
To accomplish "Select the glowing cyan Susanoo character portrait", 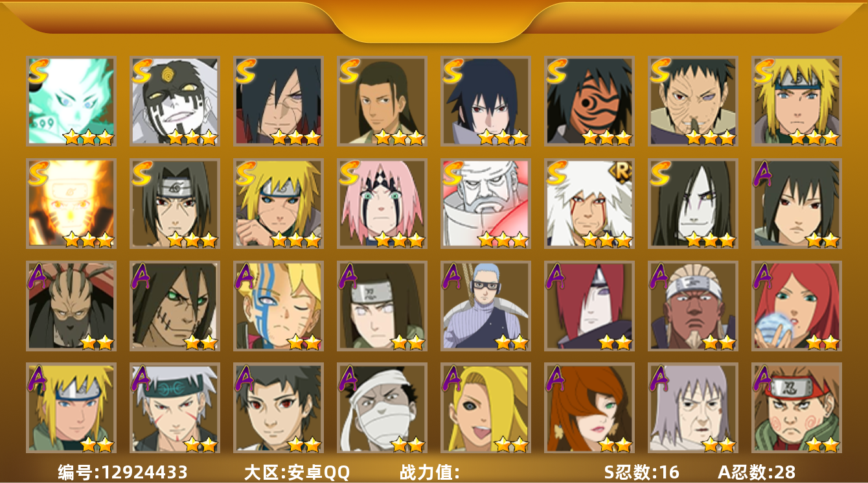I will 71,100.
